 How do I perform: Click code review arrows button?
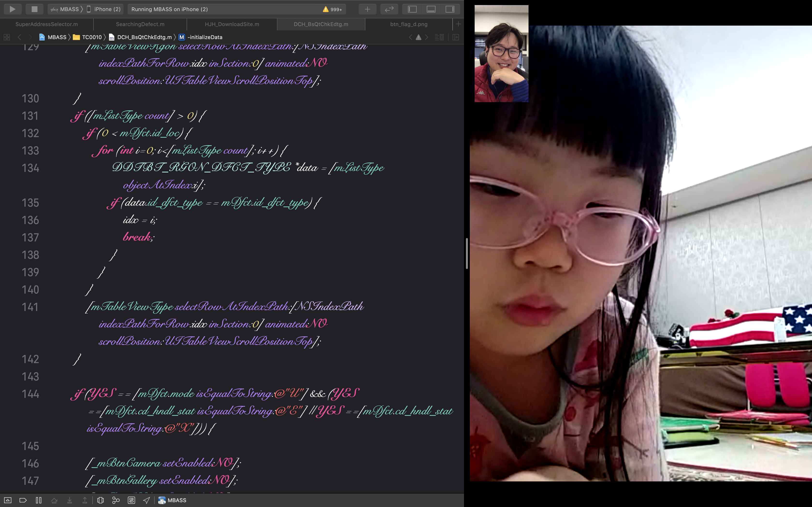coord(389,9)
